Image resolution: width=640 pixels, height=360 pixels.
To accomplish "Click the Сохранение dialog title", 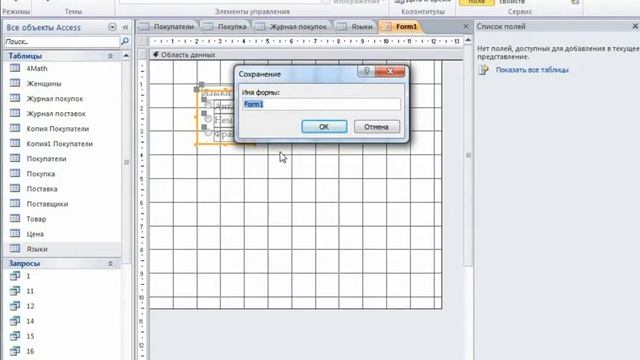I will (x=260, y=74).
